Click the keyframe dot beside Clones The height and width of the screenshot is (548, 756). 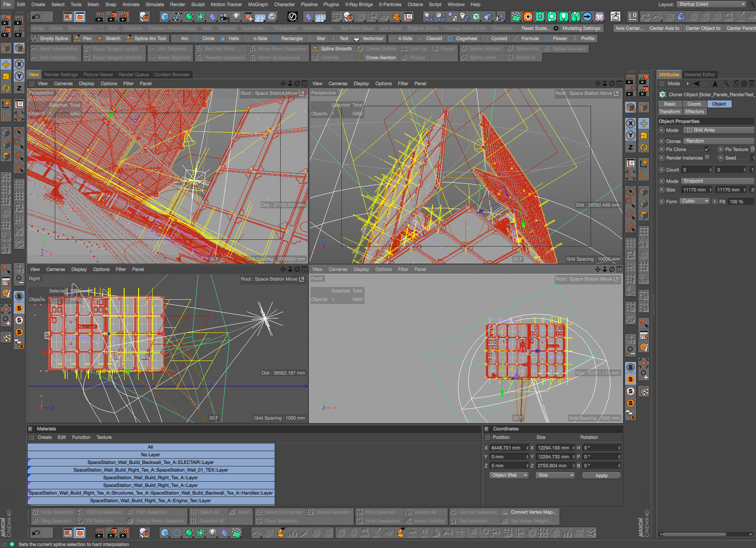click(662, 141)
